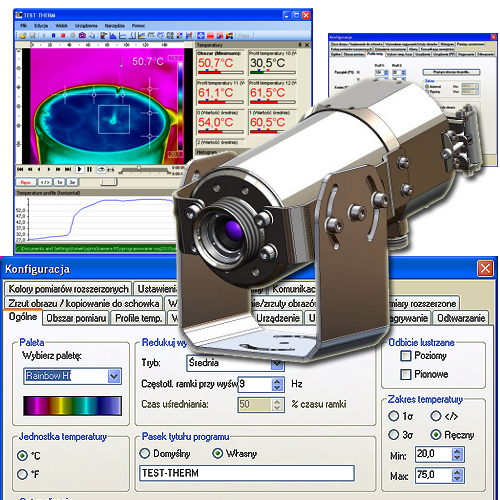Enable the Pionowe mirror checkbox
This screenshot has width=500, height=500.
point(405,374)
